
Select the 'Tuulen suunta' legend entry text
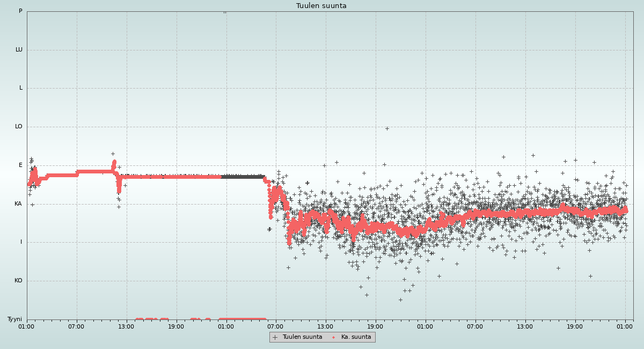(302, 337)
